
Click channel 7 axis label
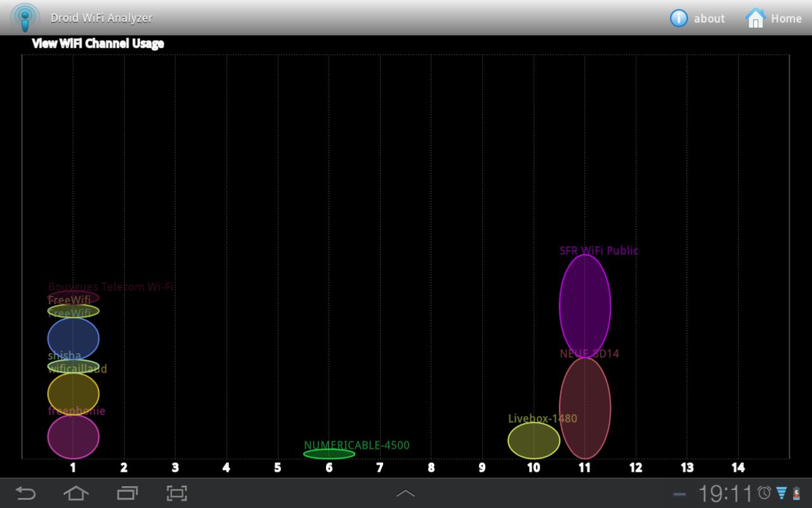click(x=380, y=468)
